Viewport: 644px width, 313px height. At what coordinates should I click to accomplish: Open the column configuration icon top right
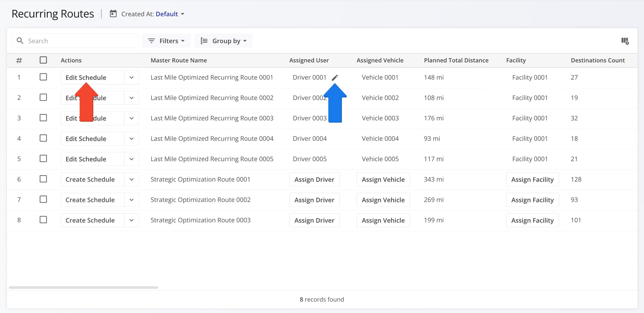(625, 41)
